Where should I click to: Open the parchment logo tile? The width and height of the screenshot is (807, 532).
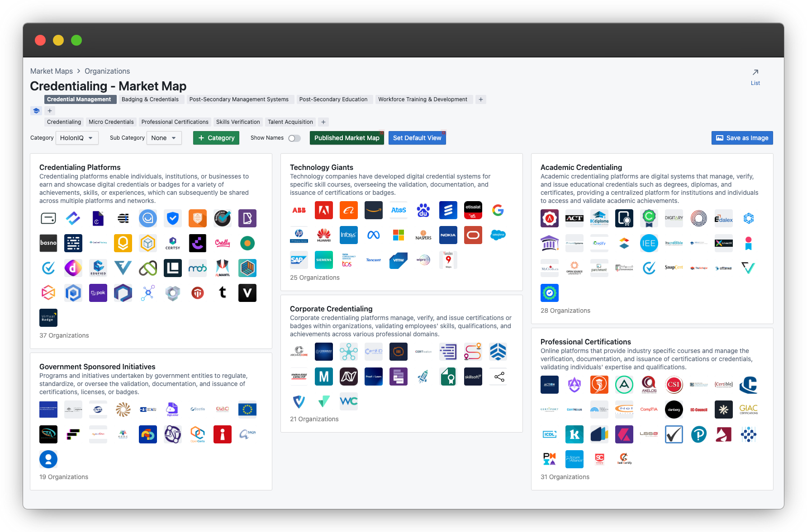pyautogui.click(x=599, y=268)
